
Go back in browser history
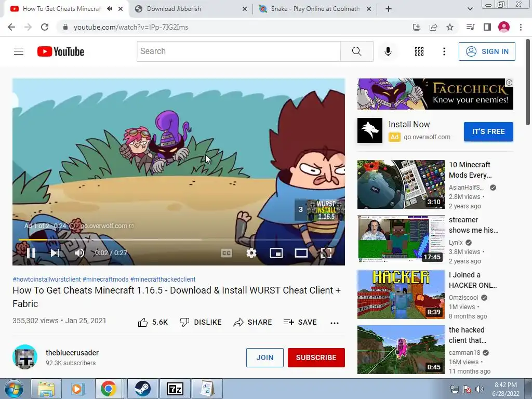click(11, 27)
